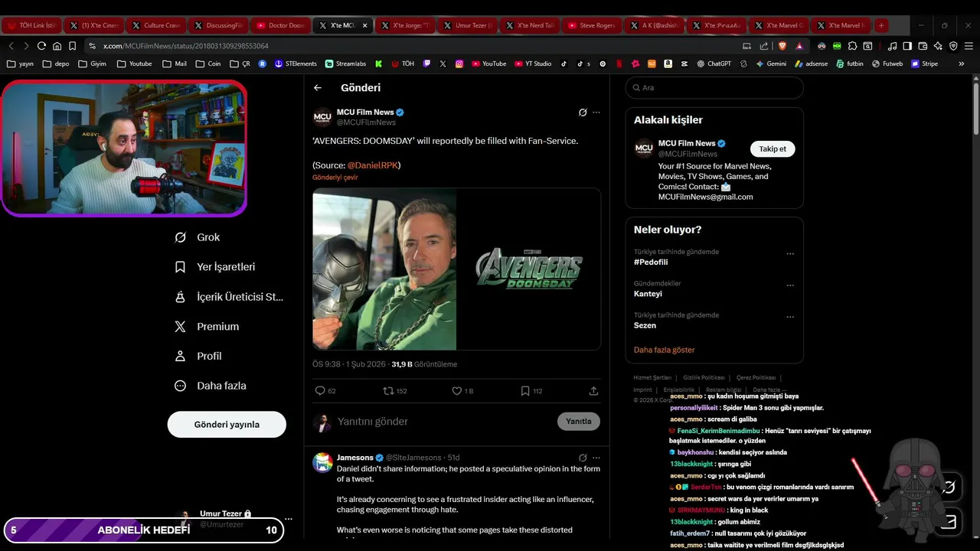Open more options for Sezen trend
Screen dimensions: 980x551
(x=790, y=317)
